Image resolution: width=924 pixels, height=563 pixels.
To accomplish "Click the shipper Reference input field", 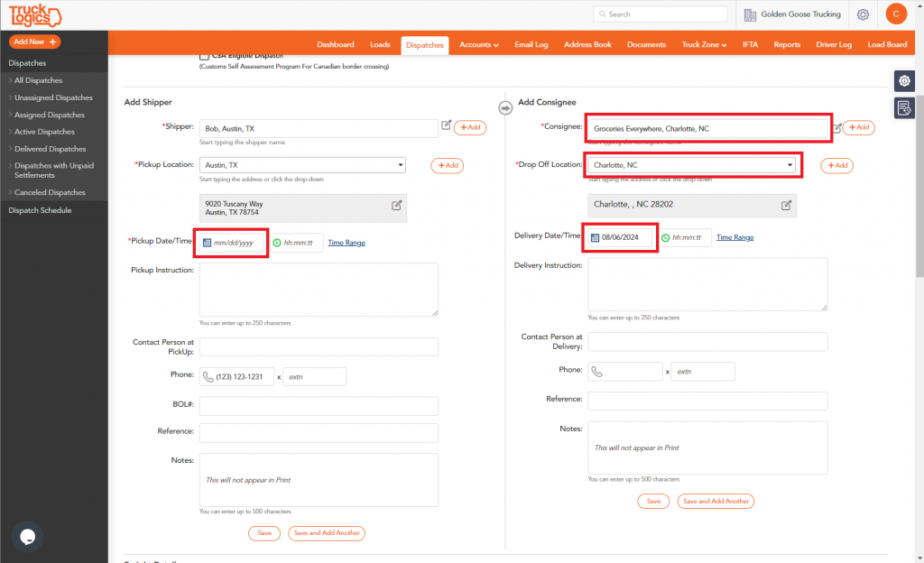I will 319,433.
